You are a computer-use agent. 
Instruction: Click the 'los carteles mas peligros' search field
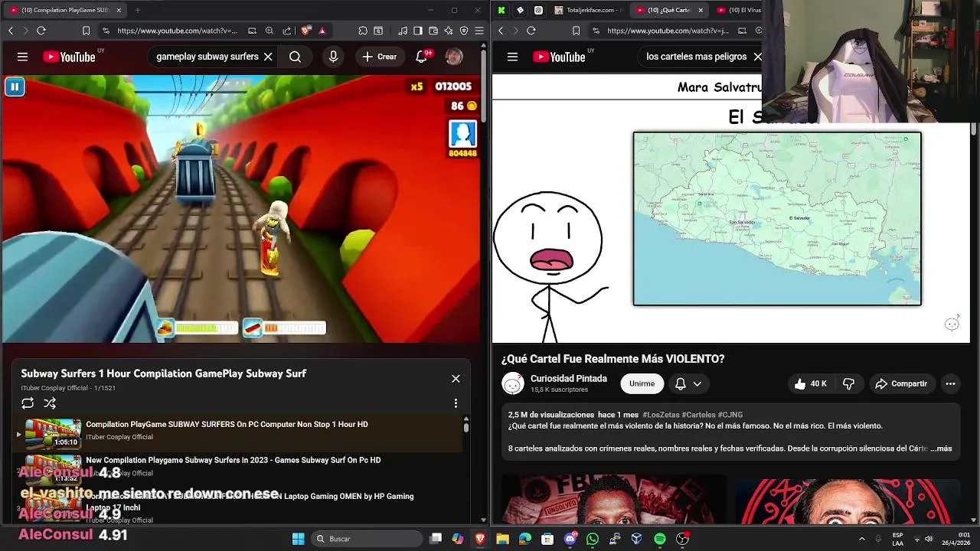click(696, 57)
